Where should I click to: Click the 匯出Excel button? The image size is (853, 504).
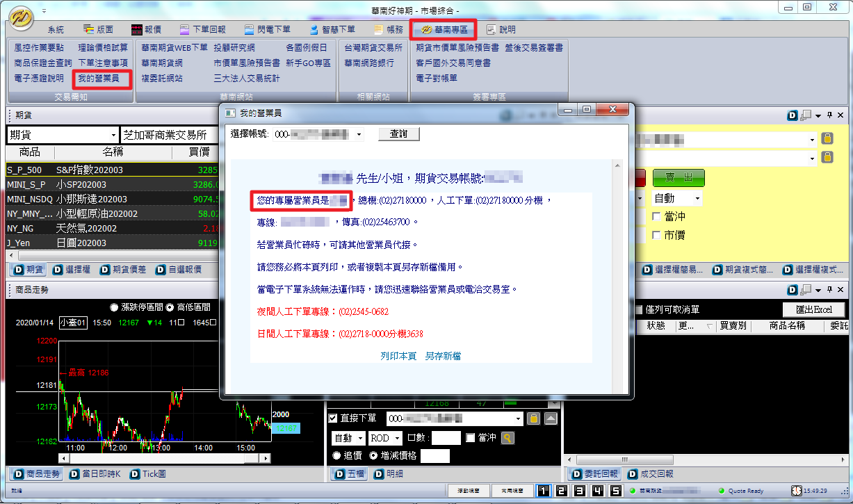[814, 309]
